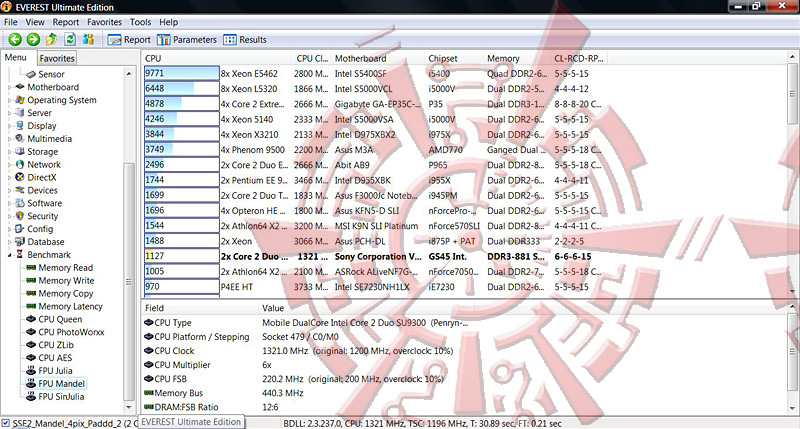Click the Memory Read benchmark icon
The height and width of the screenshot is (429, 800).
(x=31, y=267)
